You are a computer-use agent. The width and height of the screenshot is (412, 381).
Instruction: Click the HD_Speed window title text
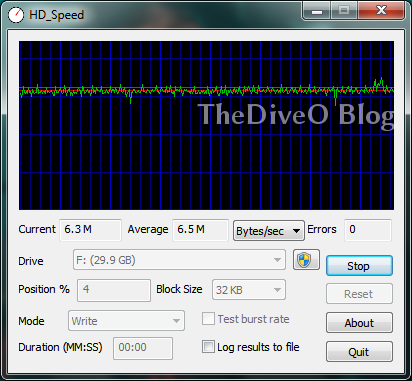(56, 15)
